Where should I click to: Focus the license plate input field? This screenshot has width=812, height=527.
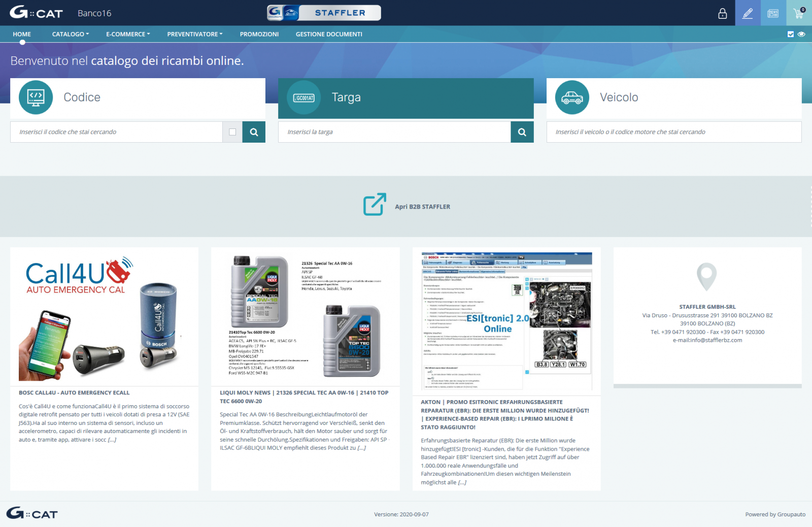pos(394,132)
